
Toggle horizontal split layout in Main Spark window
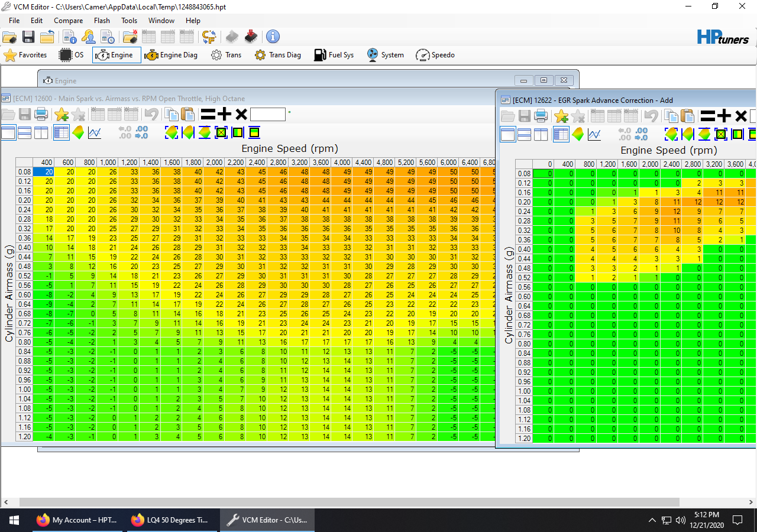point(25,133)
